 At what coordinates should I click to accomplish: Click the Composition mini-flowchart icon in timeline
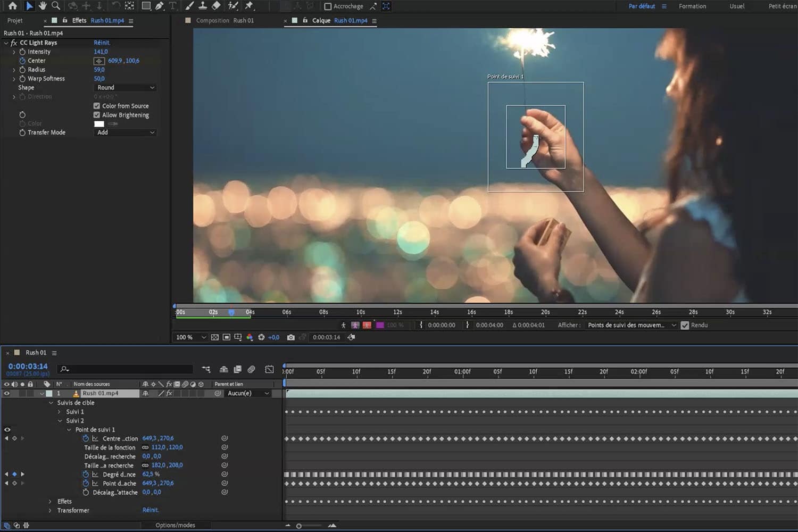(206, 369)
